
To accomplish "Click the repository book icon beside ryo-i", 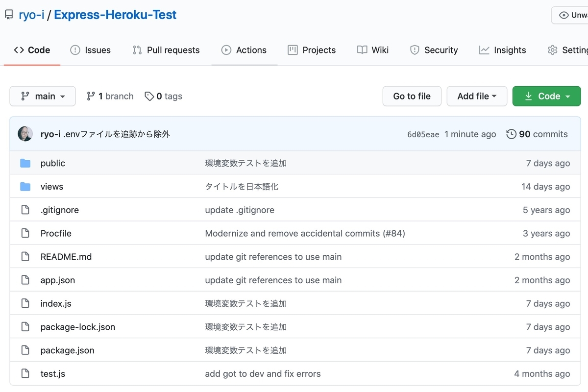I will (x=9, y=15).
